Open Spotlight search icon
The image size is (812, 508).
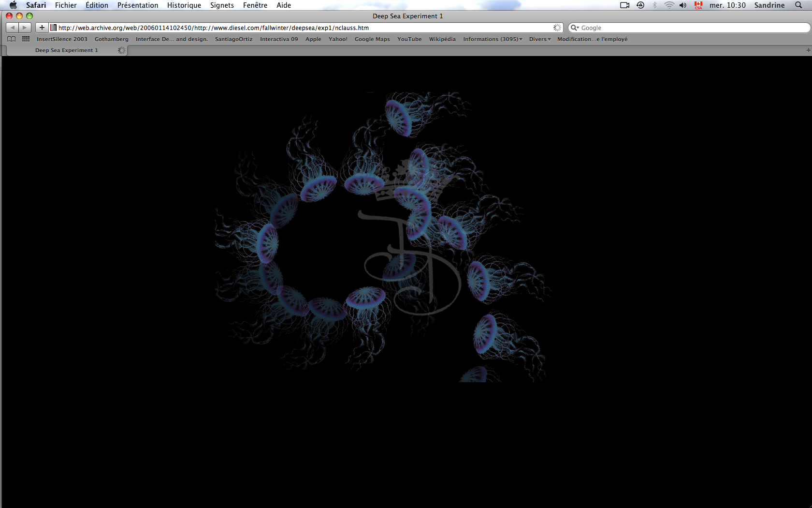tap(798, 5)
